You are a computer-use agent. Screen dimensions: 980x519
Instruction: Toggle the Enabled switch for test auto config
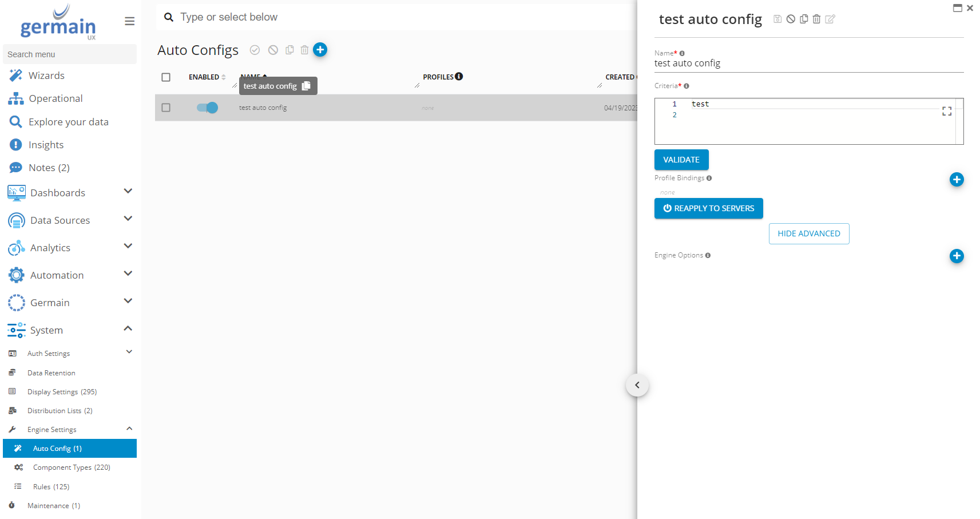click(207, 108)
